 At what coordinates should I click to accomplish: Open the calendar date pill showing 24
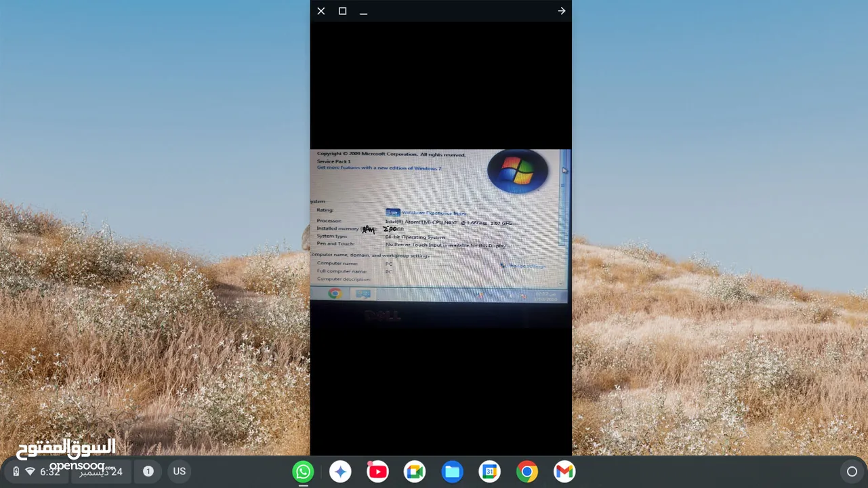101,472
